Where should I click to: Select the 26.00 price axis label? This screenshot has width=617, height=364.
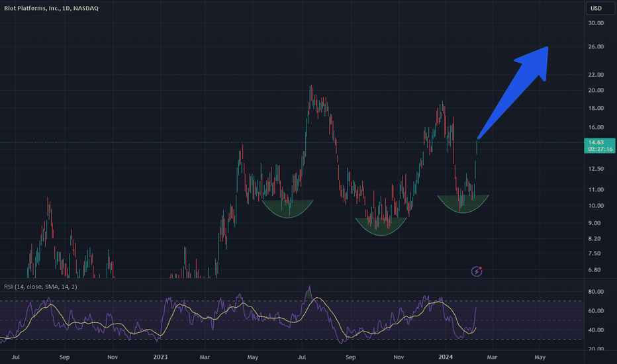click(596, 46)
